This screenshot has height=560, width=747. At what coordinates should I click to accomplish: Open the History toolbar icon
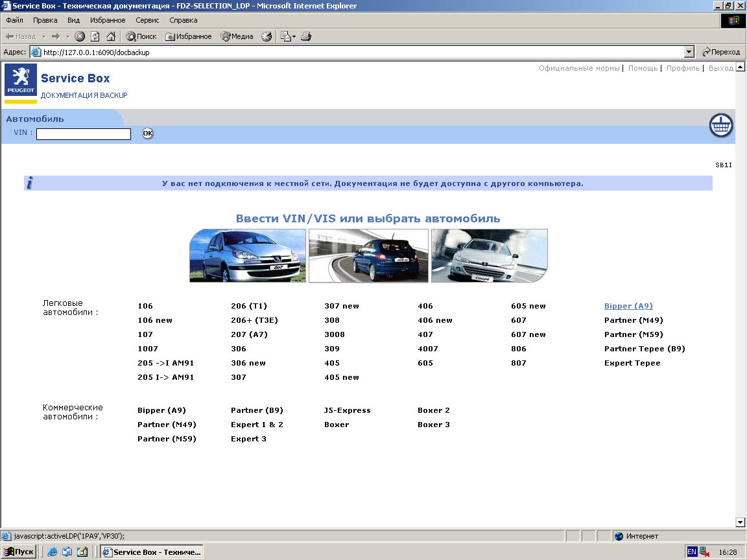click(x=267, y=36)
